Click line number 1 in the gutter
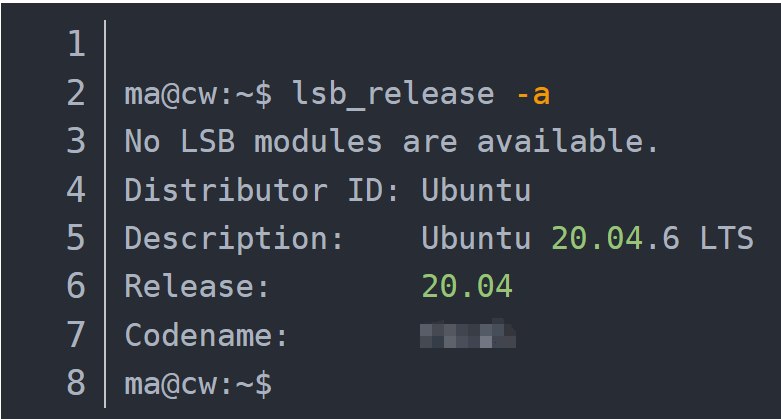This screenshot has height=419, width=781. pyautogui.click(x=76, y=45)
